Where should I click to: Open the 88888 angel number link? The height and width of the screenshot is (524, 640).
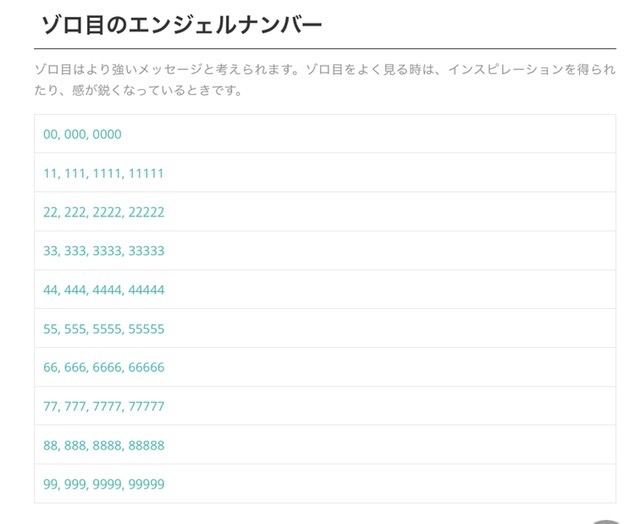click(144, 446)
